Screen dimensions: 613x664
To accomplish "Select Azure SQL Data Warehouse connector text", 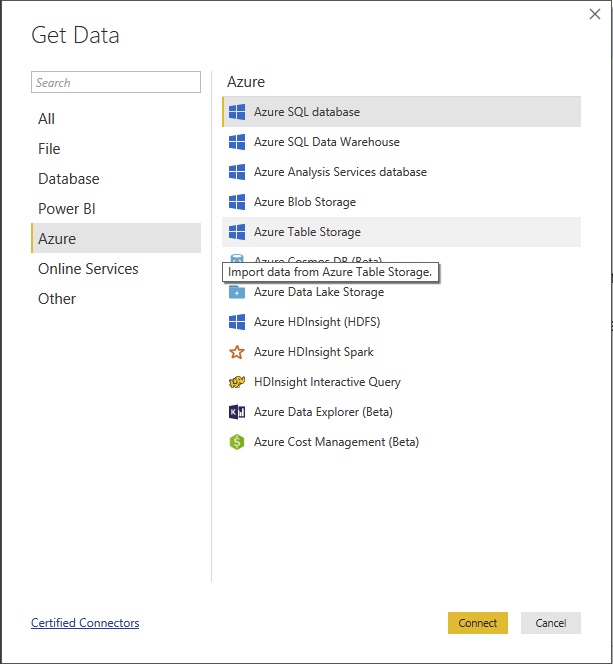I will [326, 142].
